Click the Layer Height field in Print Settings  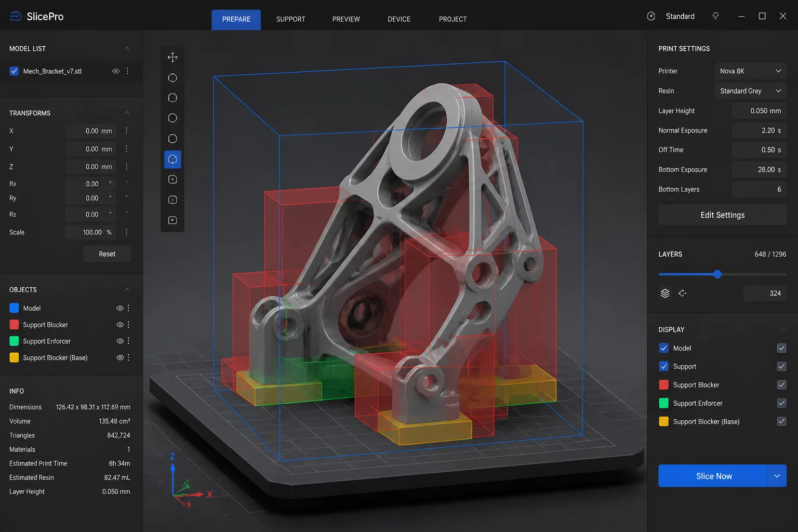click(x=759, y=111)
